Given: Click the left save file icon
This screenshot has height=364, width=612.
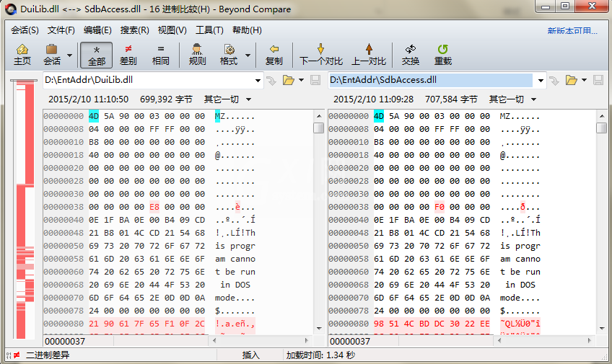Looking at the screenshot, I should coord(315,80).
